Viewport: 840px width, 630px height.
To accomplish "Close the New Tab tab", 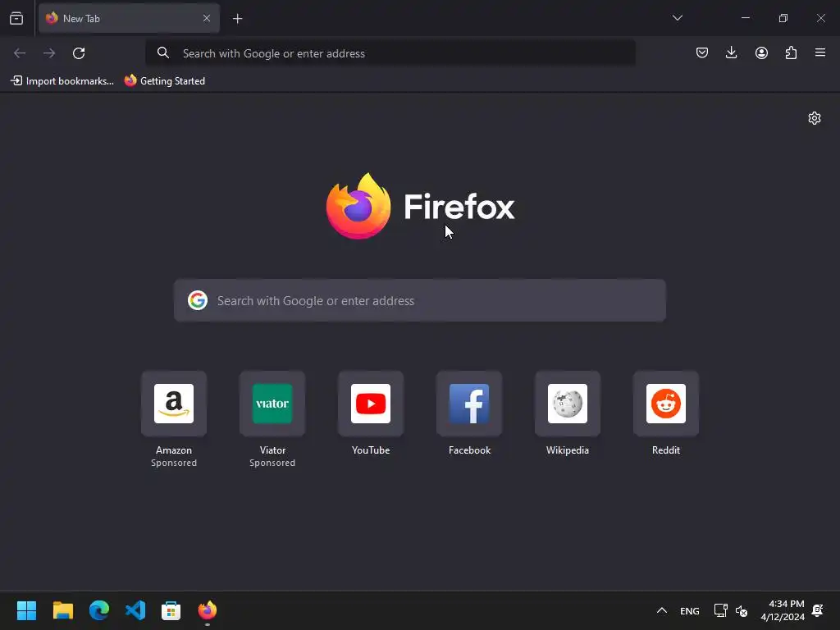I will point(206,18).
